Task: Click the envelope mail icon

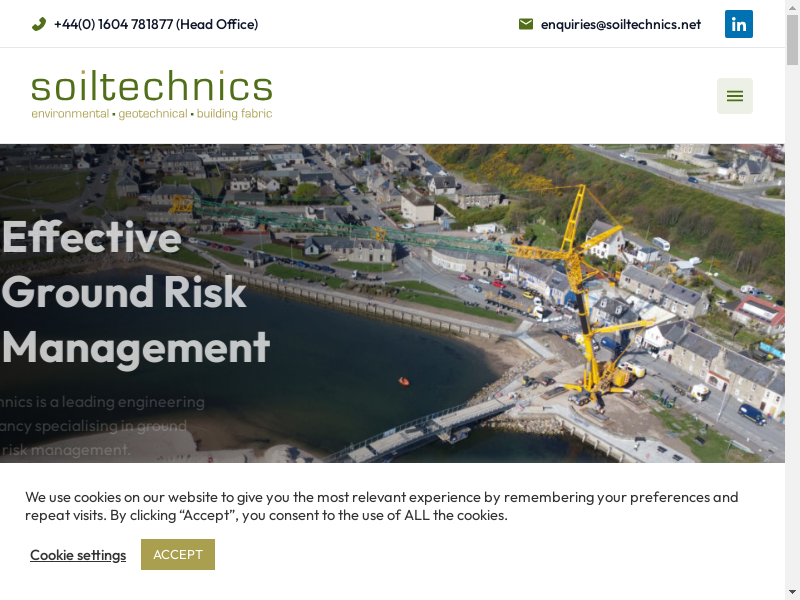Action: pos(526,24)
